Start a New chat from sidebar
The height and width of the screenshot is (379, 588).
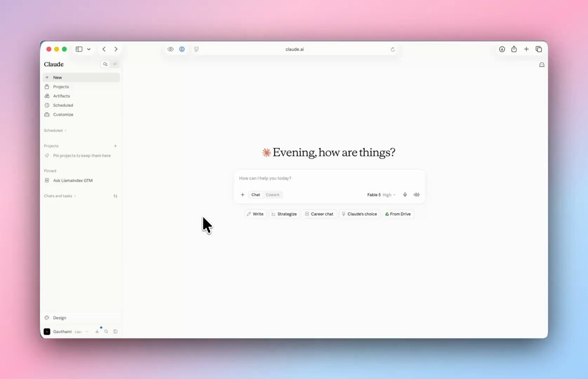click(x=81, y=77)
